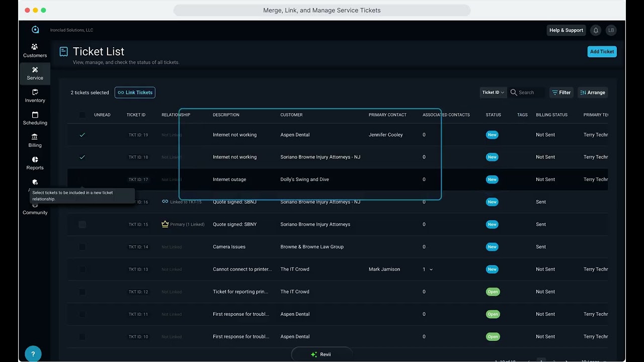Image resolution: width=644 pixels, height=362 pixels.
Task: Open 'Quote signed: SBNY' ticket
Action: point(234,224)
